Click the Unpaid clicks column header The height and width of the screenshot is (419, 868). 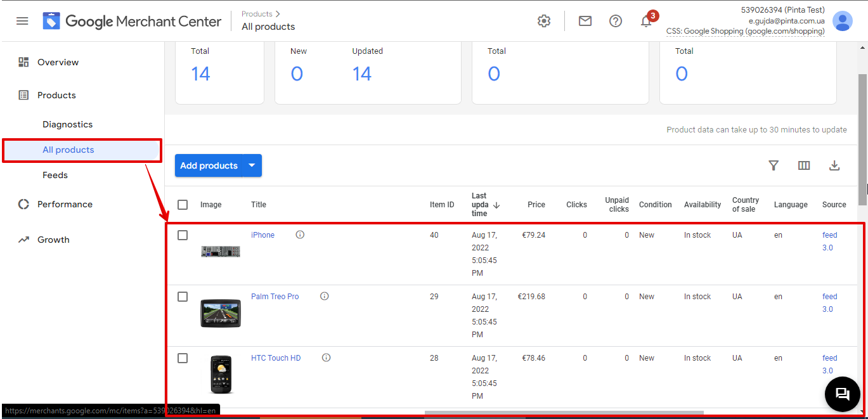(617, 205)
